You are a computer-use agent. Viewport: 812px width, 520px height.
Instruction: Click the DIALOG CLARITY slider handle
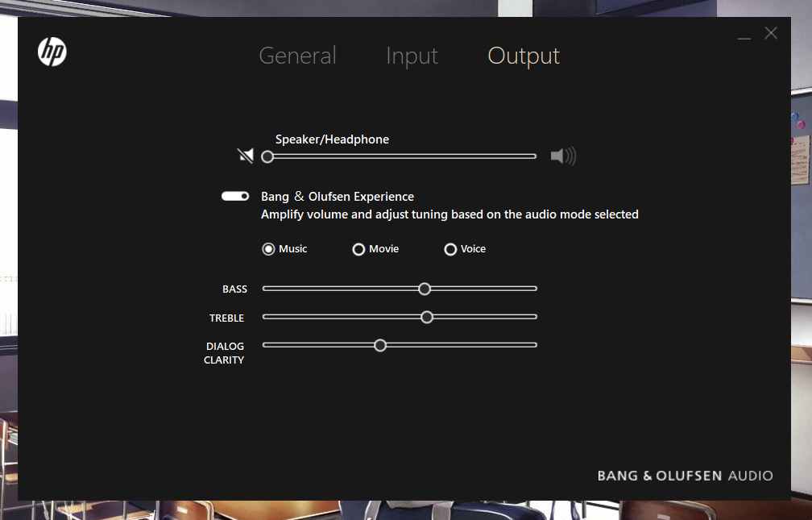380,345
